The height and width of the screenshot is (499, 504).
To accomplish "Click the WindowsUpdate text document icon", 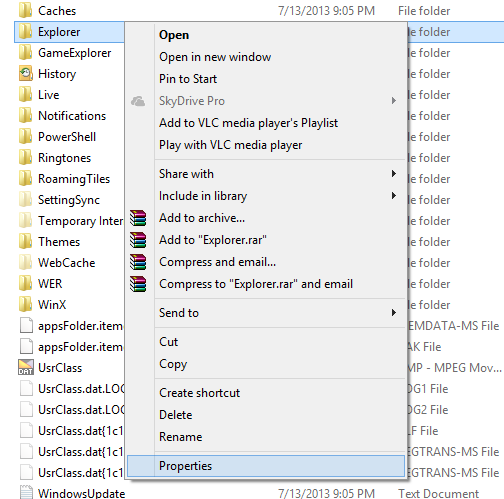I will [x=26, y=493].
